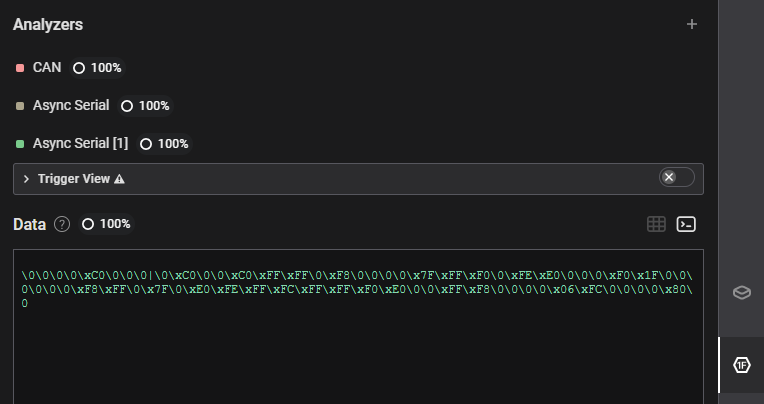Expand the Trigger View chevron
Screen dimensions: 764x404
[x=26, y=179]
